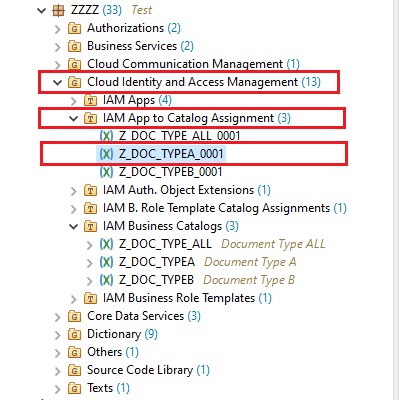Screen dimensions: 403x400
Task: Collapse the ZZZZ package node
Action: coord(41,11)
